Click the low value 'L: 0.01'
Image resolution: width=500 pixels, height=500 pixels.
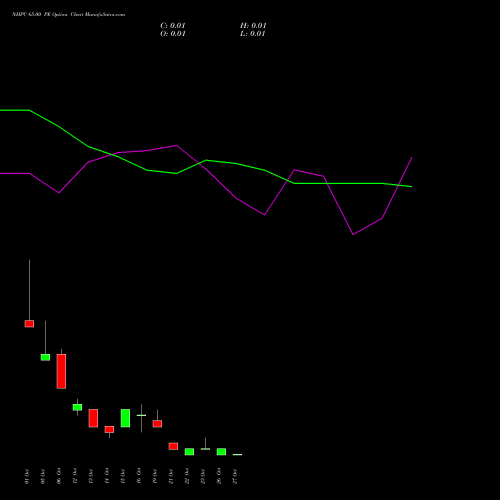(253, 34)
